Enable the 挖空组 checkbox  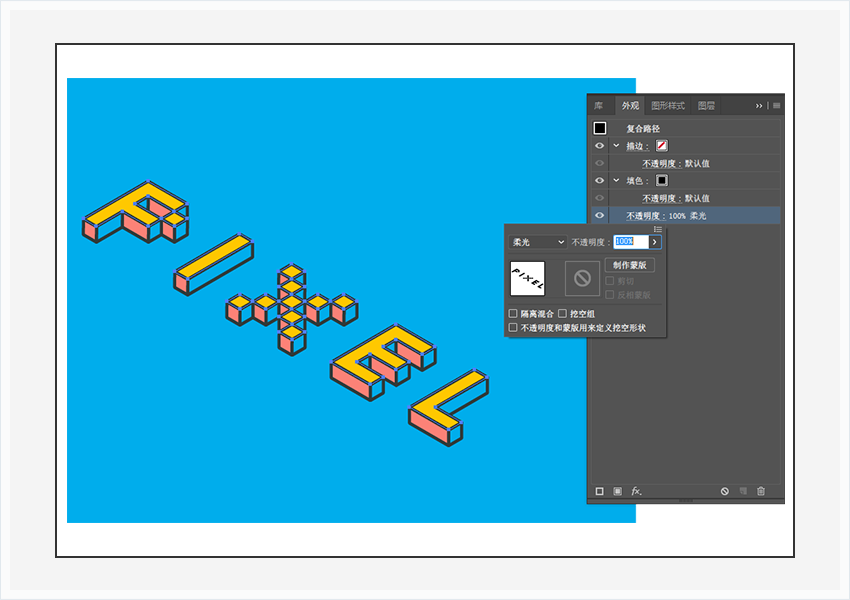(562, 313)
